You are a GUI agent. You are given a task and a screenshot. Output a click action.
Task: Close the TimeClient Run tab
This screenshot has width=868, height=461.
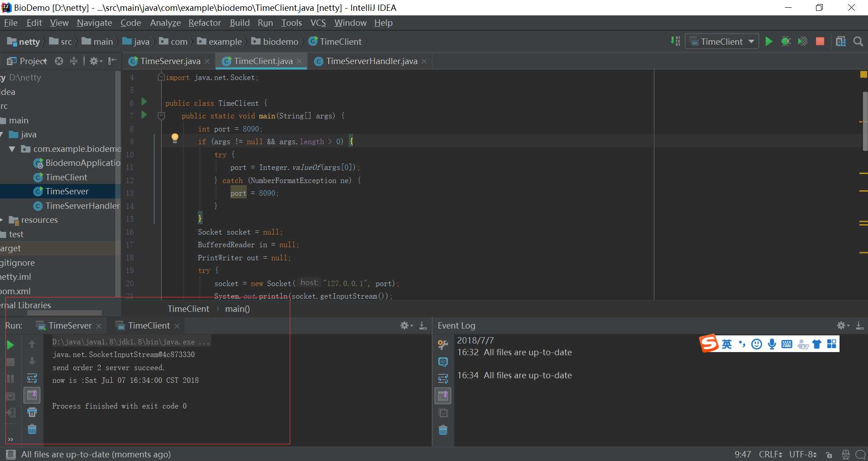tap(177, 326)
